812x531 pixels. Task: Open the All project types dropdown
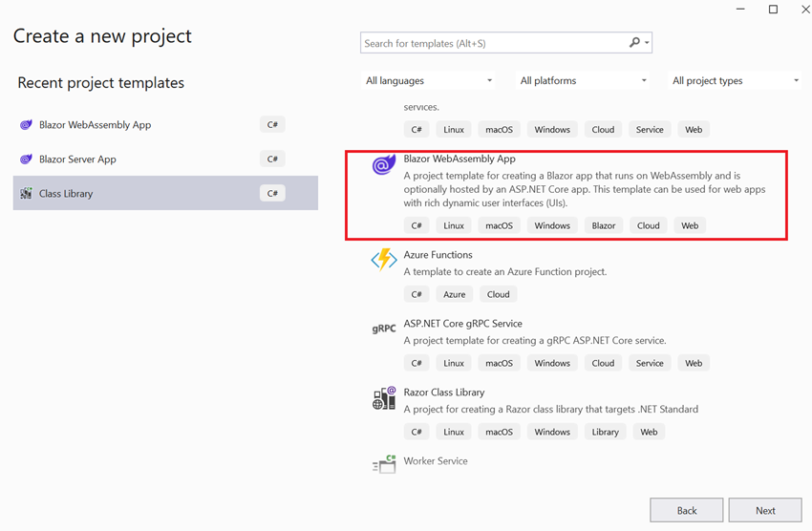(x=735, y=81)
